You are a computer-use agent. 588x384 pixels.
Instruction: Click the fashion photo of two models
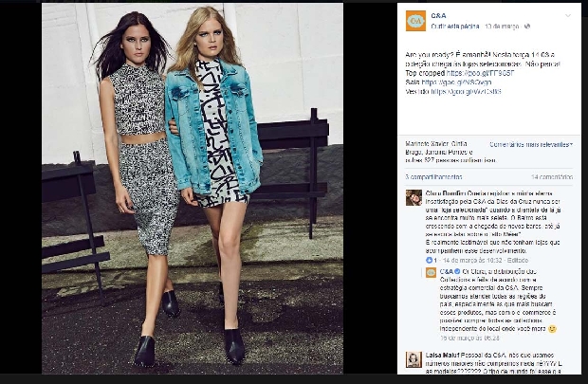pos(193,189)
